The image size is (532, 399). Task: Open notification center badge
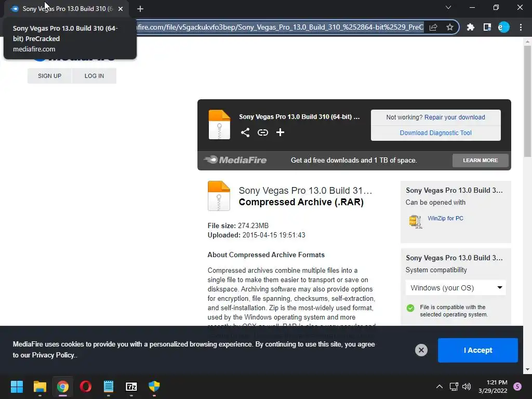(517, 387)
